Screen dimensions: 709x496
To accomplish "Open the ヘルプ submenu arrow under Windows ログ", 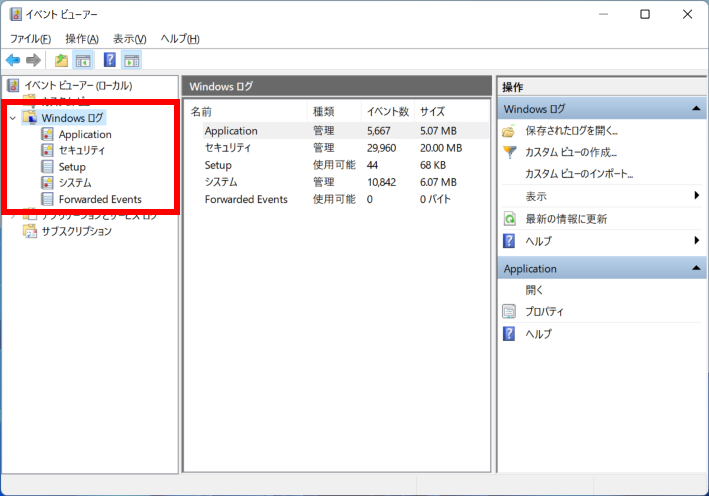I will [697, 240].
